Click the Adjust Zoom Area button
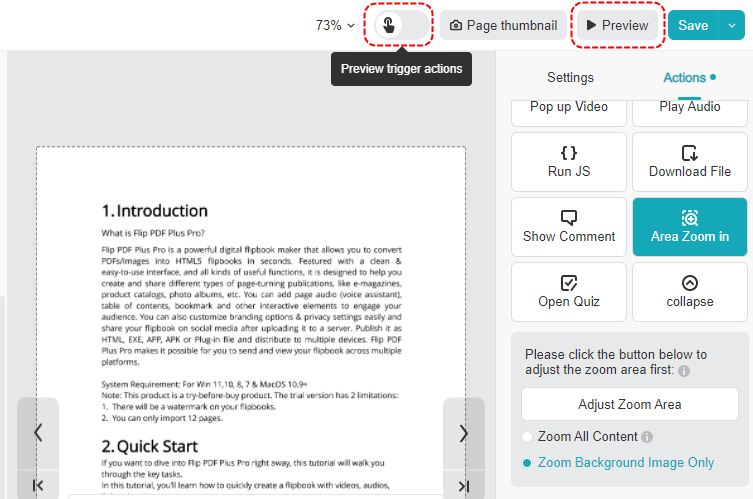 coord(630,404)
